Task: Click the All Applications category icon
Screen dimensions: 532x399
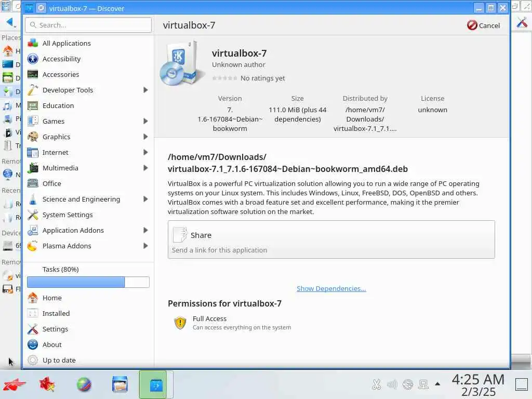Action: (33, 43)
